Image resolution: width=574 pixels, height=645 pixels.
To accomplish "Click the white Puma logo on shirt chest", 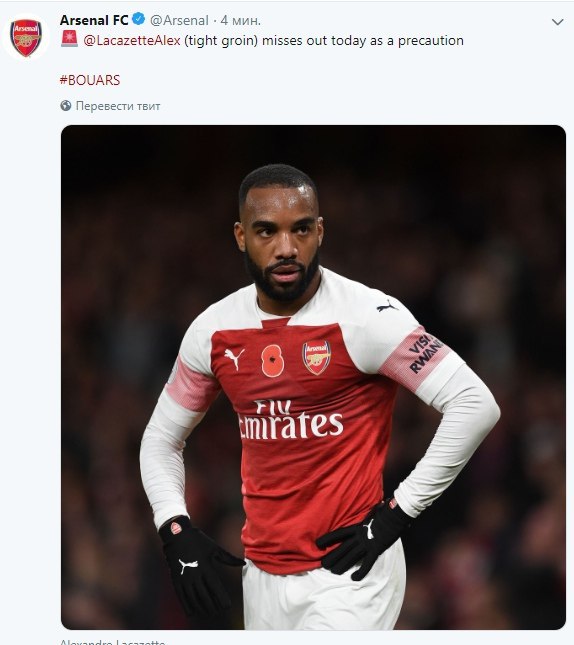I will point(234,358).
